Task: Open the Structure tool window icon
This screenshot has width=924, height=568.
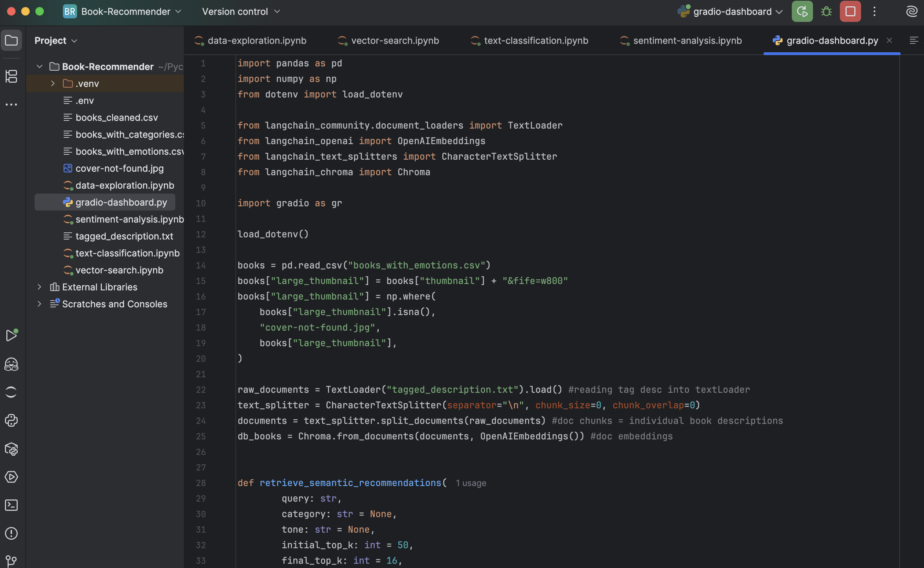Action: 11,76
